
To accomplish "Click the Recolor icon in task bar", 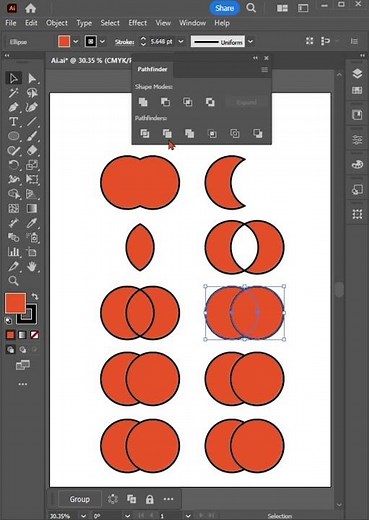I will point(113,499).
